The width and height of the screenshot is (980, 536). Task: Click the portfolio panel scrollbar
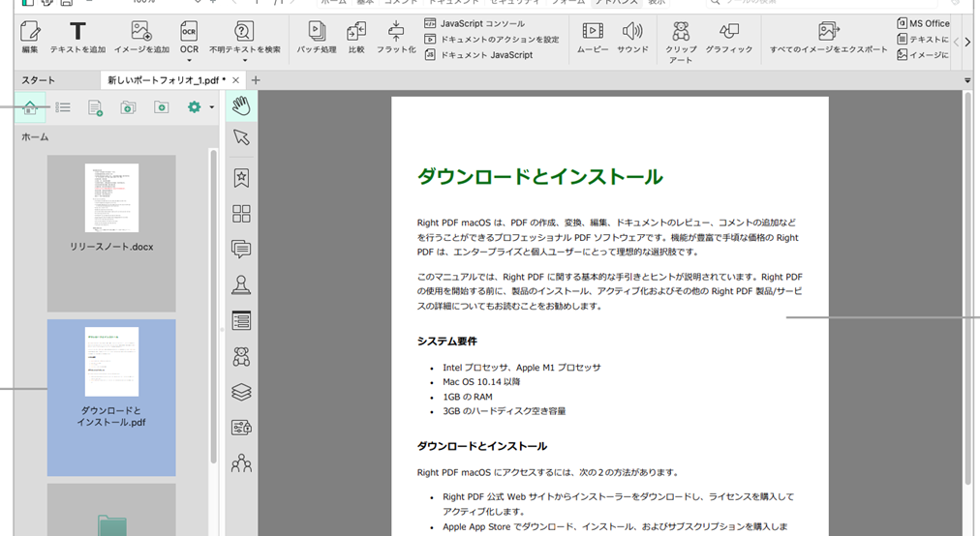pyautogui.click(x=214, y=306)
